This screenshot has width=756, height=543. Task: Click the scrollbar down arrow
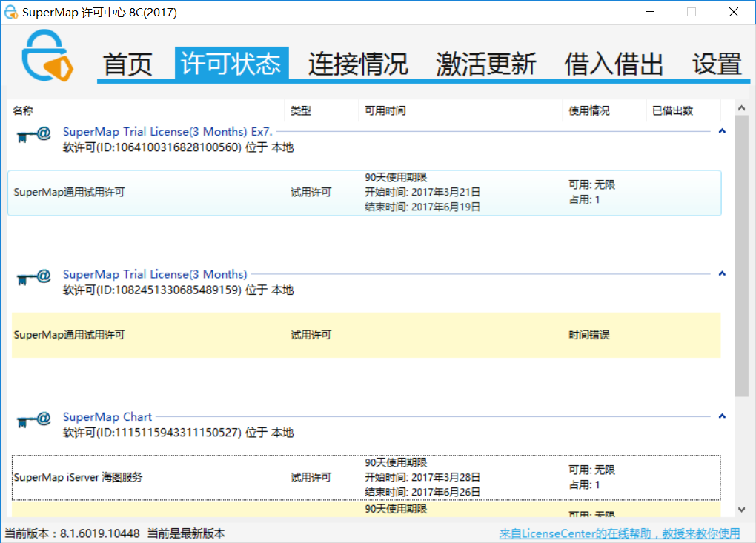coord(741,510)
